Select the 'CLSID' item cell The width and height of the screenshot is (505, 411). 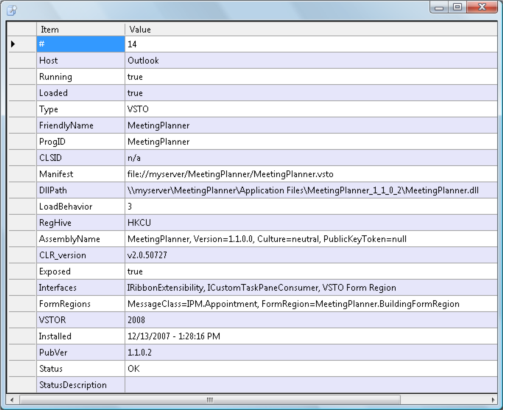point(81,158)
